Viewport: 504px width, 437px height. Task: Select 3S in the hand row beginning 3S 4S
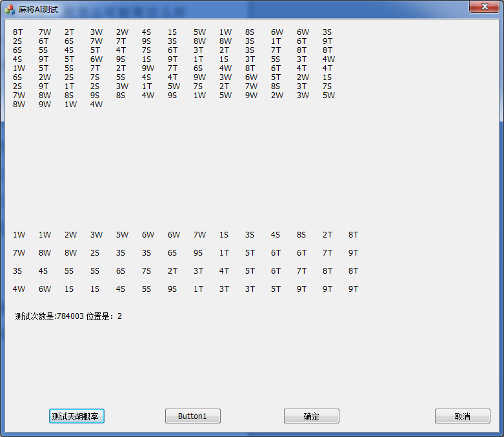click(17, 270)
